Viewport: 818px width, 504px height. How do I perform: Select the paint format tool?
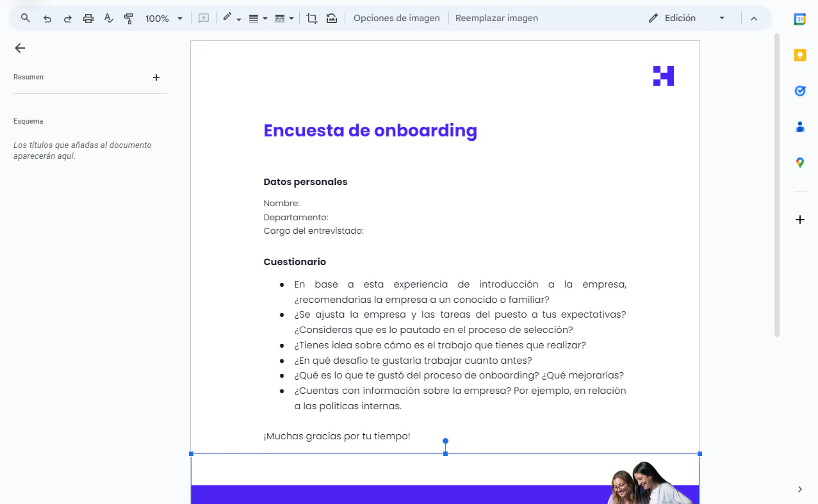point(129,18)
